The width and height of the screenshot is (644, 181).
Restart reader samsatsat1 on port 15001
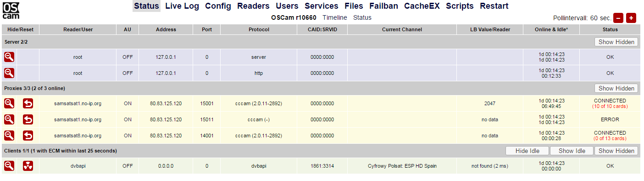[28, 103]
